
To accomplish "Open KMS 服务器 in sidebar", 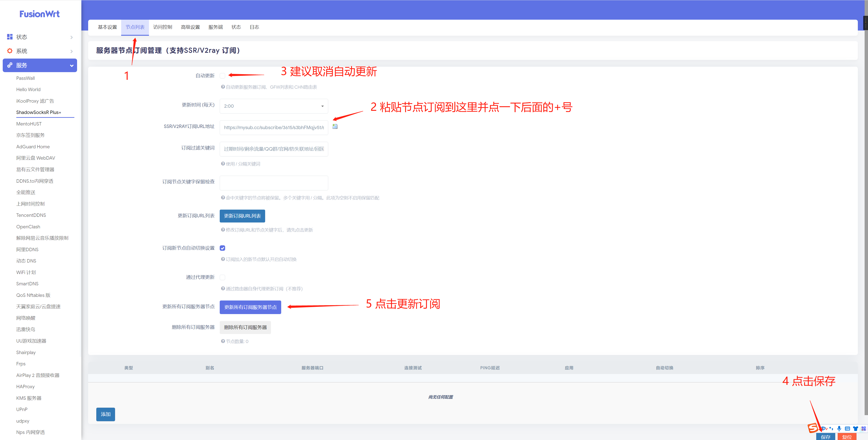I will pos(29,398).
